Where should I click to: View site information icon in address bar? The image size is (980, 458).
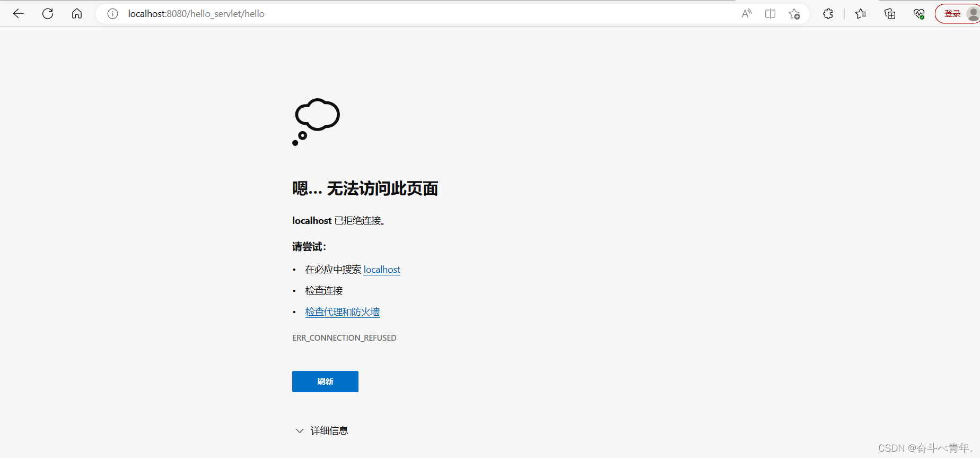(112, 14)
